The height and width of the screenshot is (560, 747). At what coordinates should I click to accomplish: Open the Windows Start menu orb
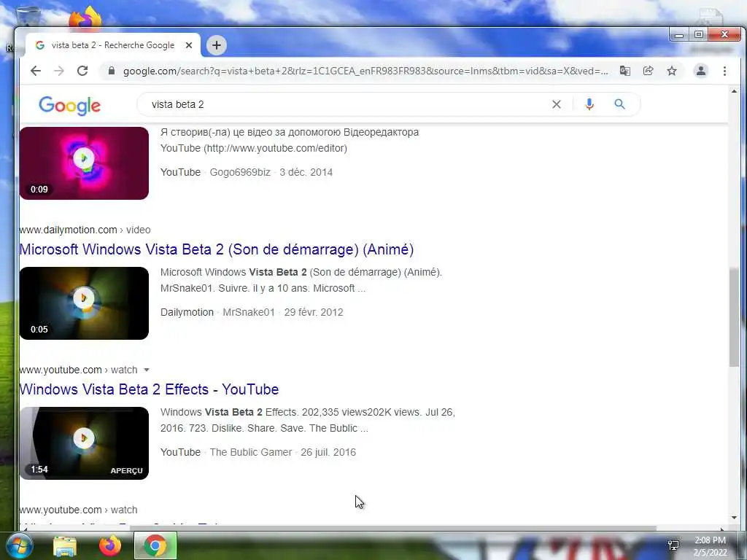pyautogui.click(x=20, y=545)
